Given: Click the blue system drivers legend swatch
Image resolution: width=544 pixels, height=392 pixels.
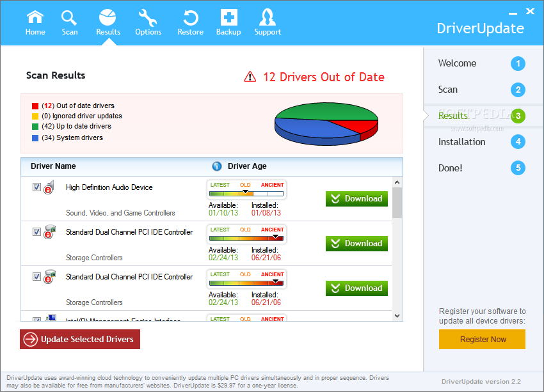Looking at the screenshot, I should coord(35,138).
